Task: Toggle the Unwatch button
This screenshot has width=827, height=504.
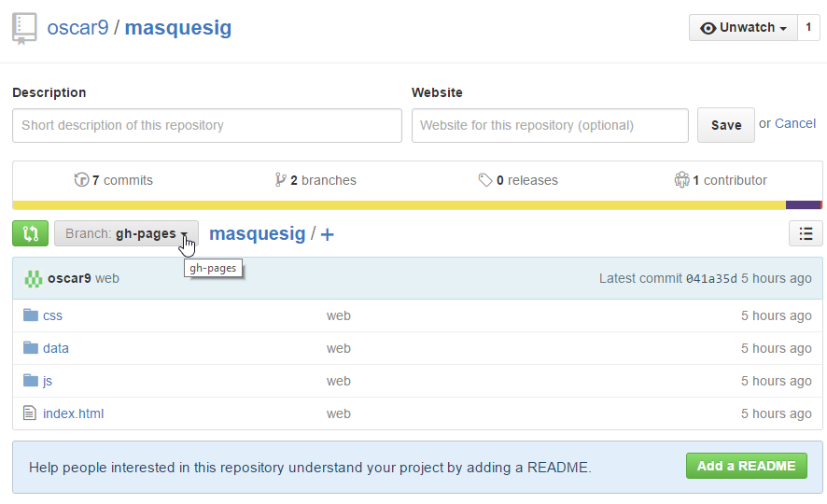Action: [x=743, y=28]
